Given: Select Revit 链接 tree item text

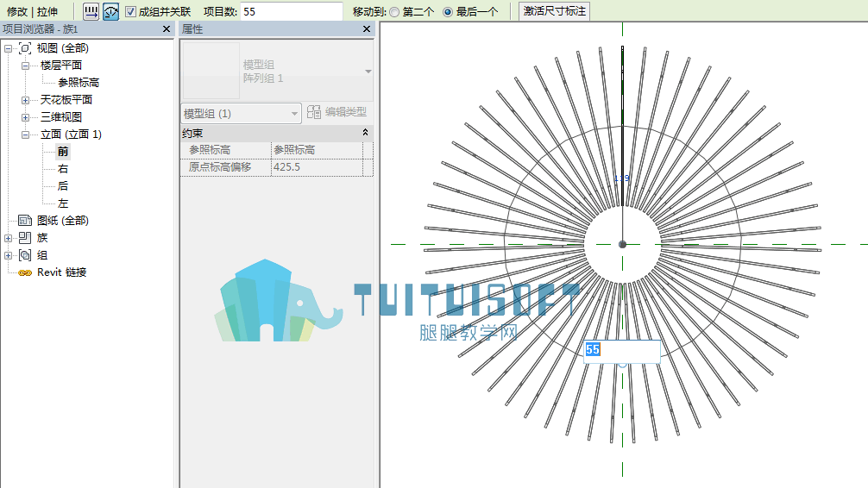Looking at the screenshot, I should (62, 272).
